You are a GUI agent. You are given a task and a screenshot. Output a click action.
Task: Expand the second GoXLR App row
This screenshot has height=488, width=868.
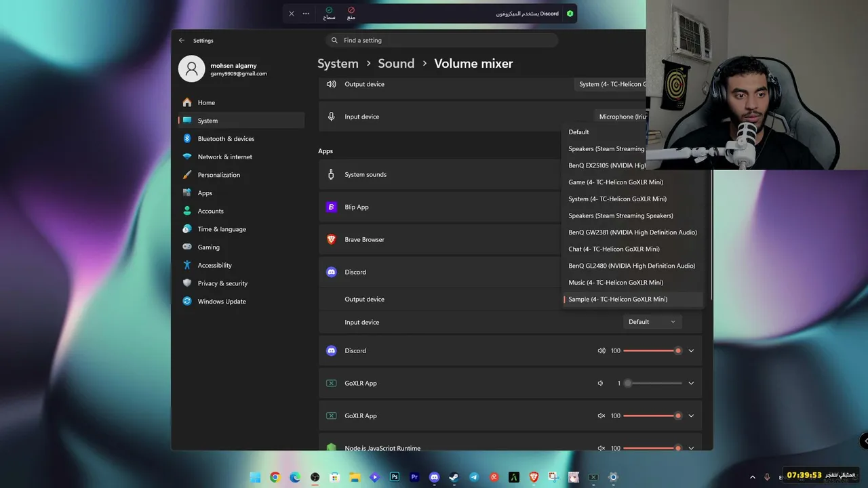691,416
